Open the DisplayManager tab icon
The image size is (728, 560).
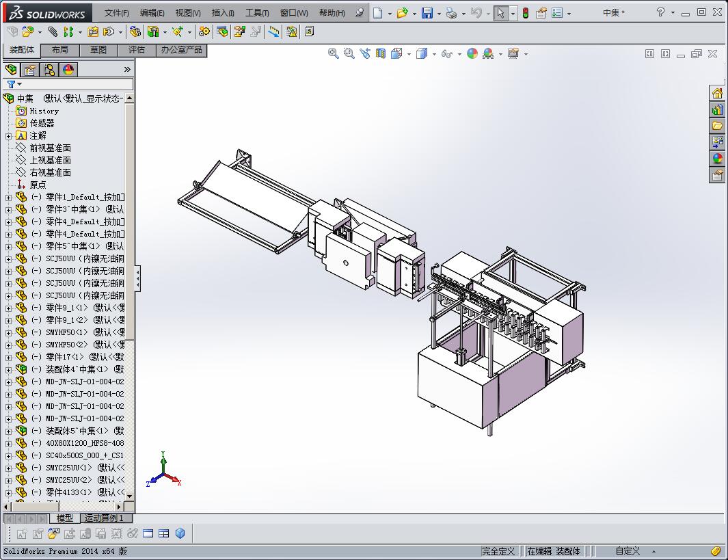[x=68, y=70]
